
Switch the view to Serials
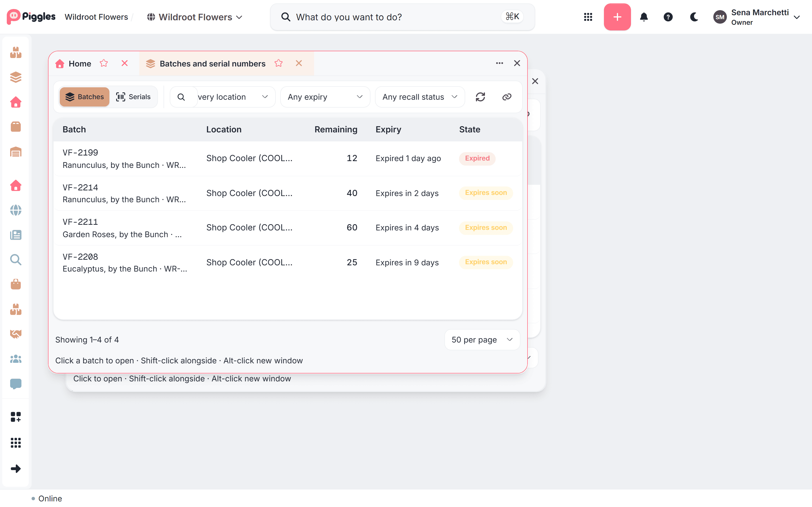click(x=133, y=97)
